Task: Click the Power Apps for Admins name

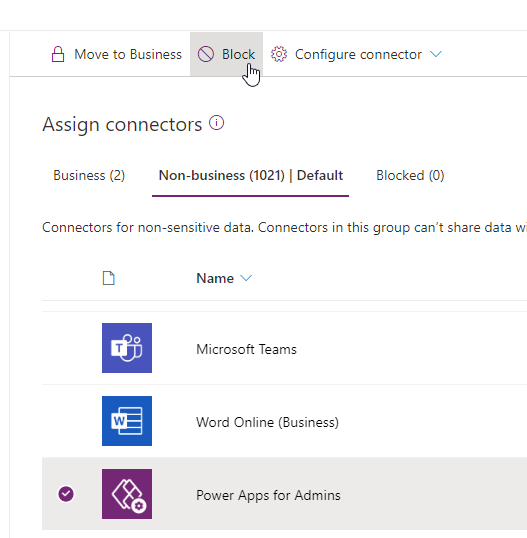Action: 268,495
